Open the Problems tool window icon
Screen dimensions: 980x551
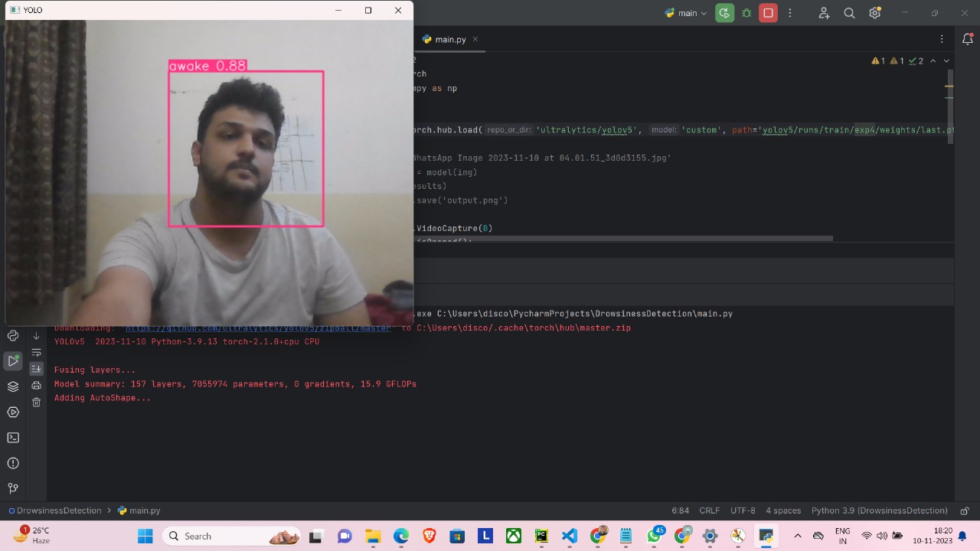click(x=12, y=463)
